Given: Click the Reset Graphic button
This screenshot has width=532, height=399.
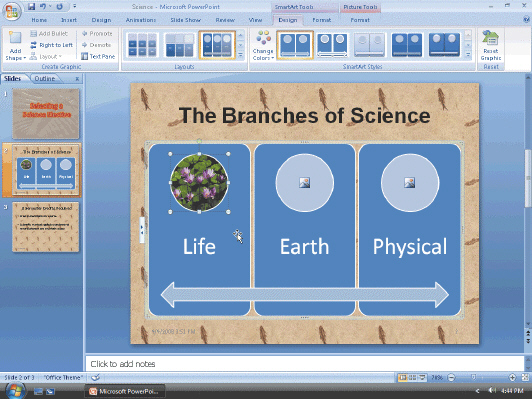Looking at the screenshot, I should click(x=491, y=45).
